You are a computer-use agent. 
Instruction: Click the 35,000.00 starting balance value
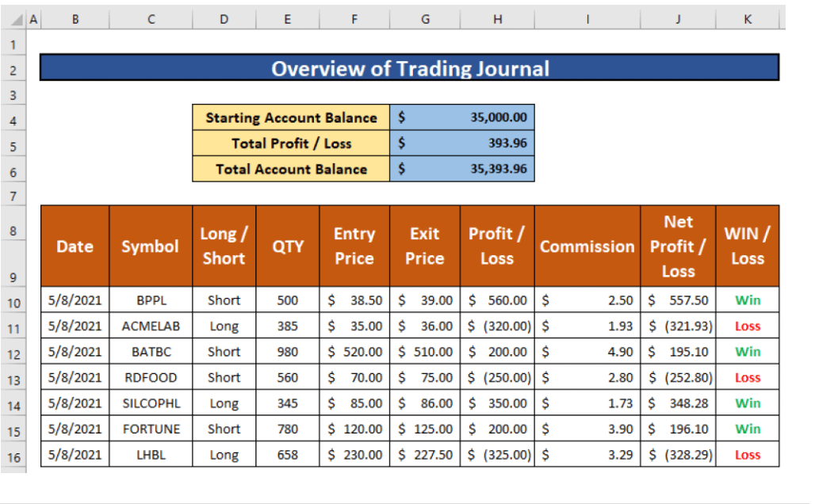tap(462, 118)
